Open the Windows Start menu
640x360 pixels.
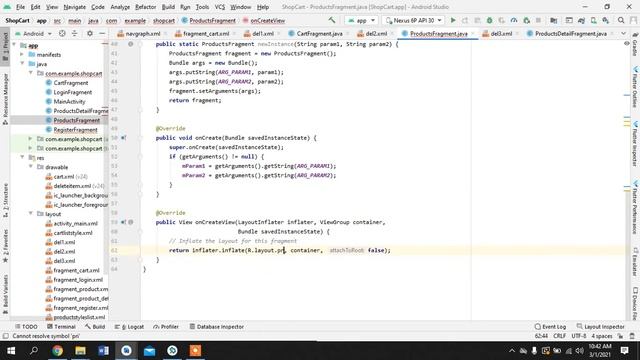click(11, 351)
